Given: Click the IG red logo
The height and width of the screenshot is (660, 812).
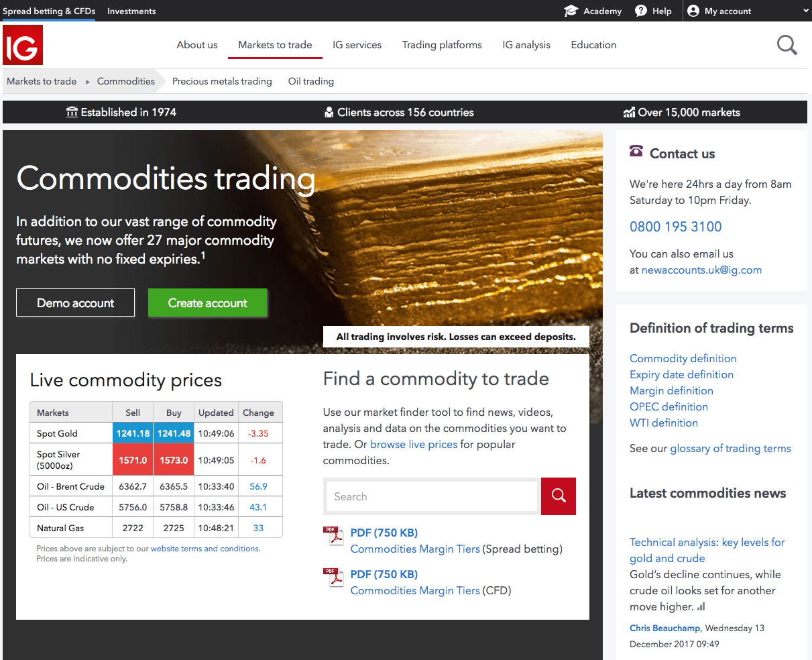Looking at the screenshot, I should [23, 45].
